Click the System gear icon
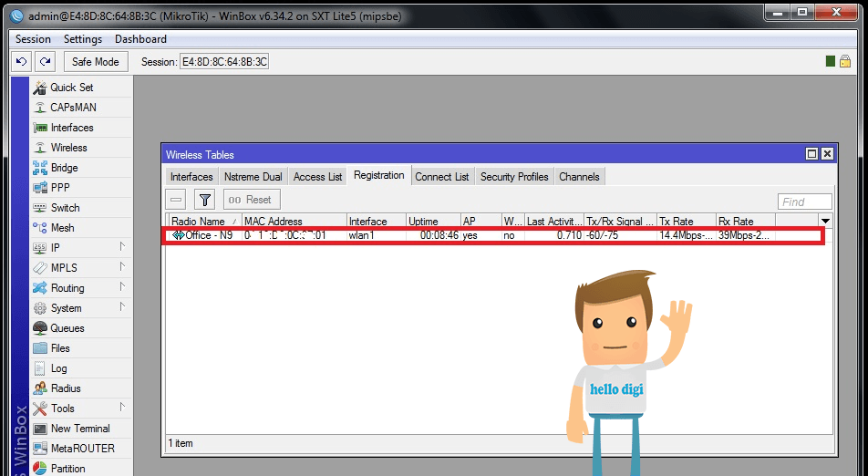Viewport: 868px width, 476px height. (x=40, y=308)
